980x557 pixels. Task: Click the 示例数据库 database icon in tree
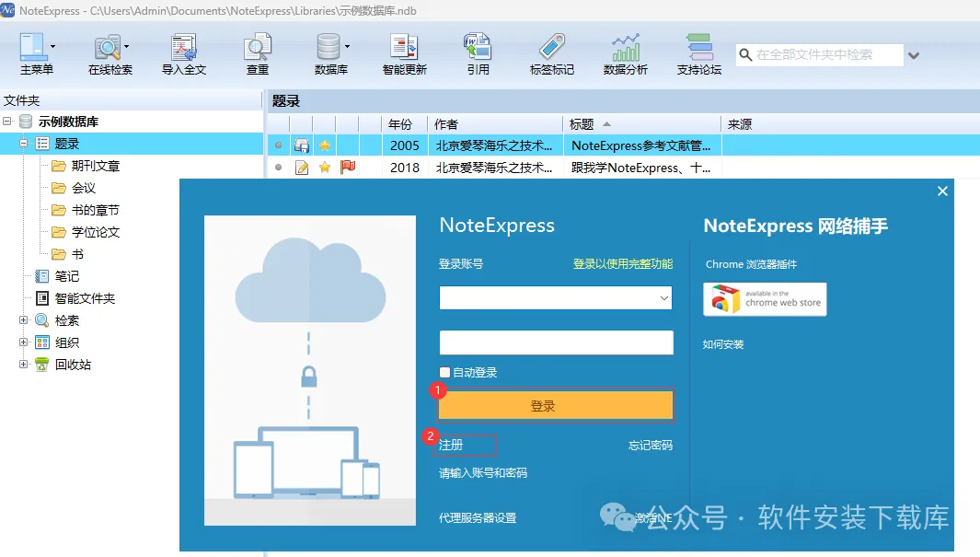pos(26,122)
